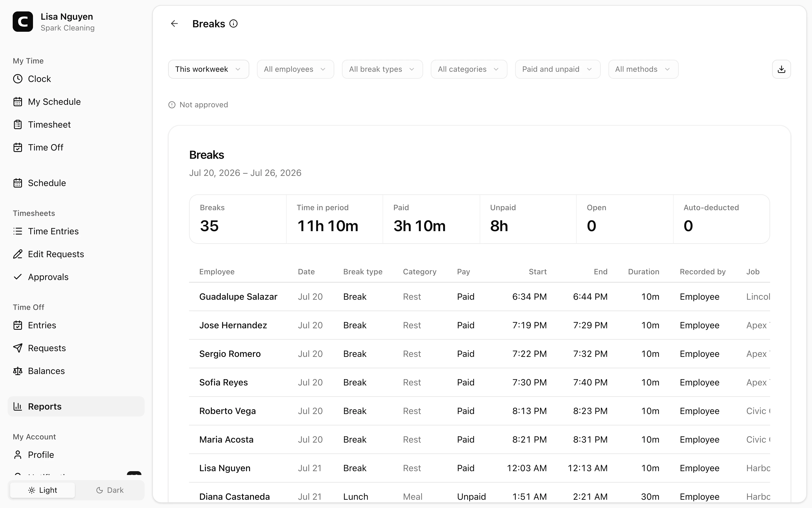Select the Sergio Romero row

(x=480, y=354)
